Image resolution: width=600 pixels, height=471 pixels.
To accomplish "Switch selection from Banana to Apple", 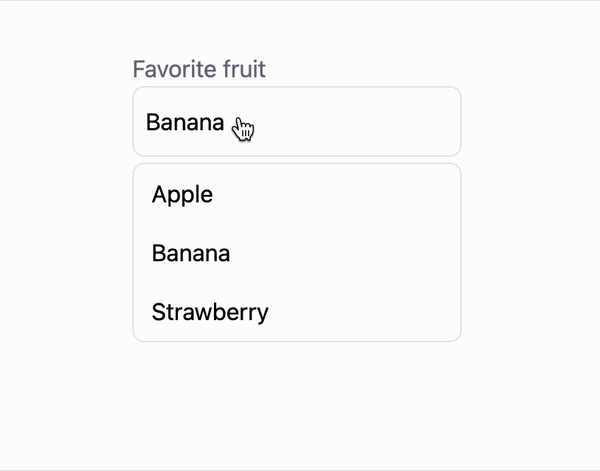I will (x=297, y=194).
